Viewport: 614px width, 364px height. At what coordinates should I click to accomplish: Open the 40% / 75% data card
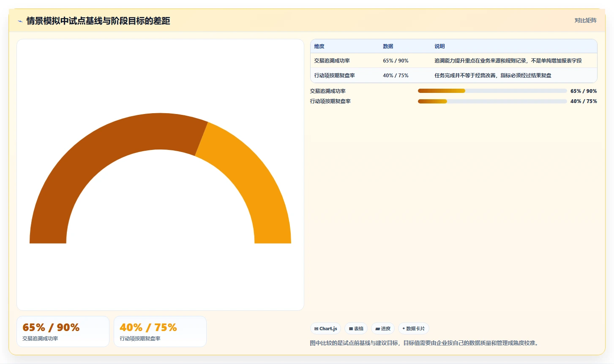point(160,331)
